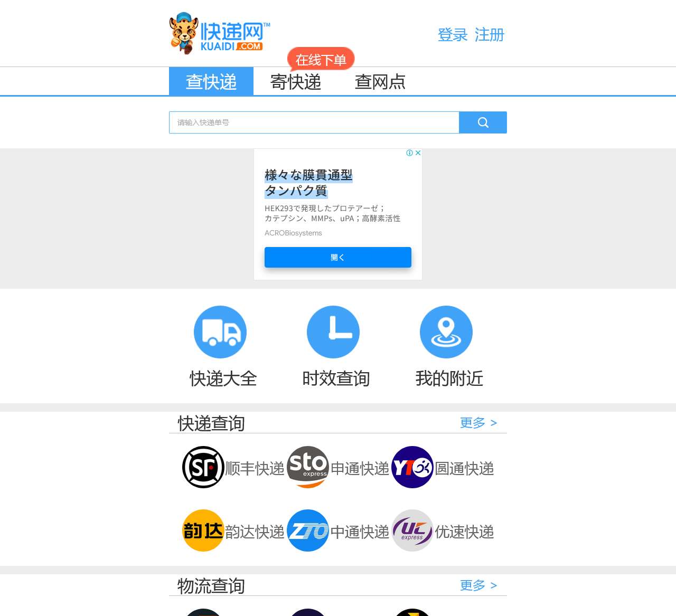The image size is (676, 616).
Task: Click the 物流查询 section heading
Action: pos(211,586)
